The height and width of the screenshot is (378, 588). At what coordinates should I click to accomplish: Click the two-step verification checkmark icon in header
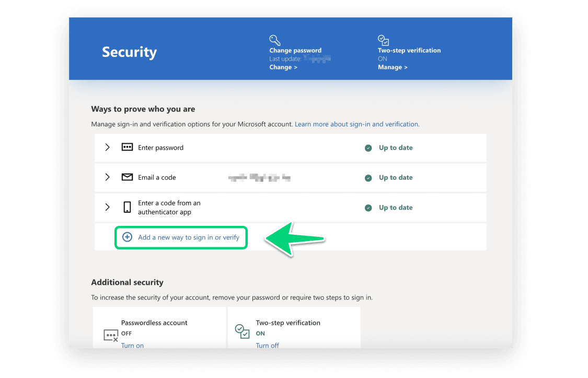pyautogui.click(x=383, y=40)
